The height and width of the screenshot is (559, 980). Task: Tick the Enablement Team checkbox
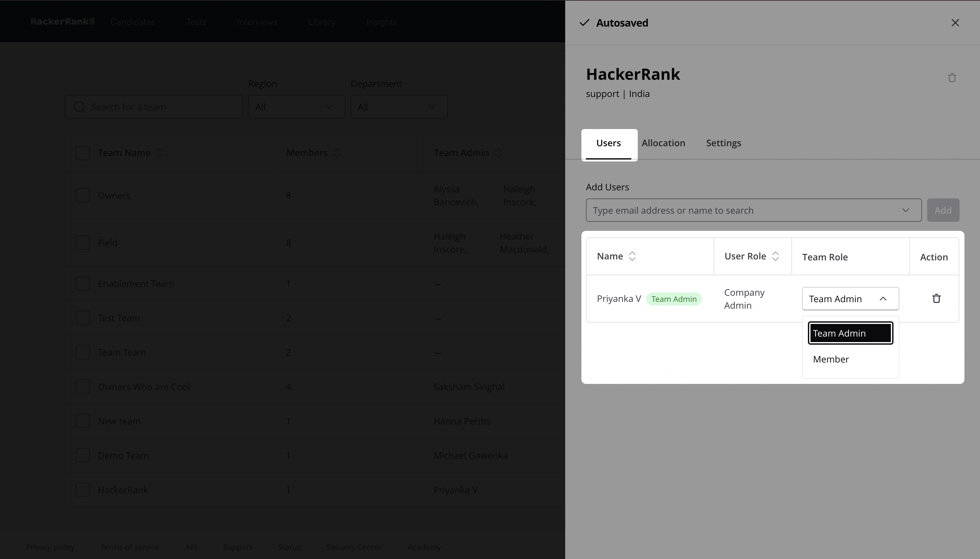tap(83, 284)
